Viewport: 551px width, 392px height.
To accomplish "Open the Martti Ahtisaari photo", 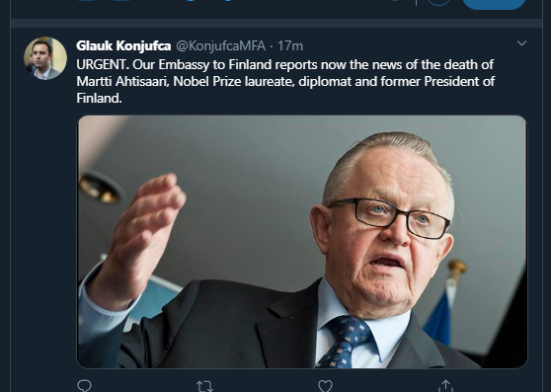I will point(302,242).
